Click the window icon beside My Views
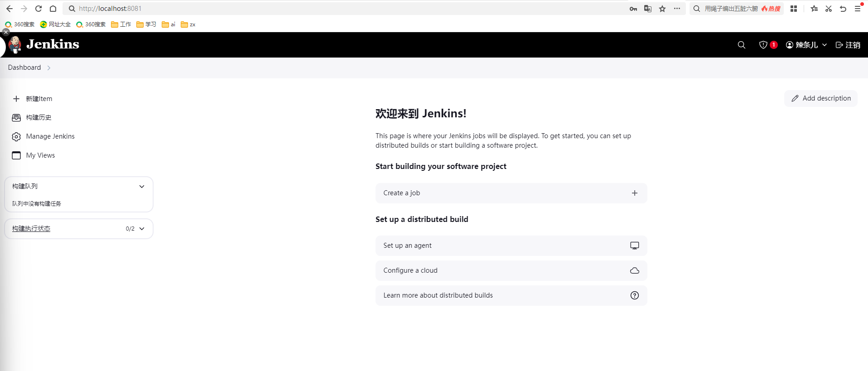Viewport: 868px width, 371px height. point(16,155)
